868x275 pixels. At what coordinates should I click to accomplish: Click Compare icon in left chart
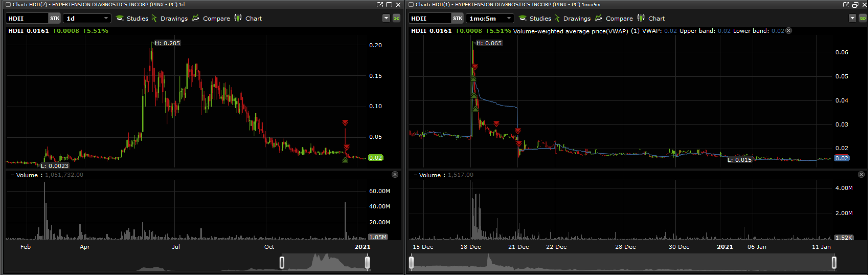click(x=196, y=18)
